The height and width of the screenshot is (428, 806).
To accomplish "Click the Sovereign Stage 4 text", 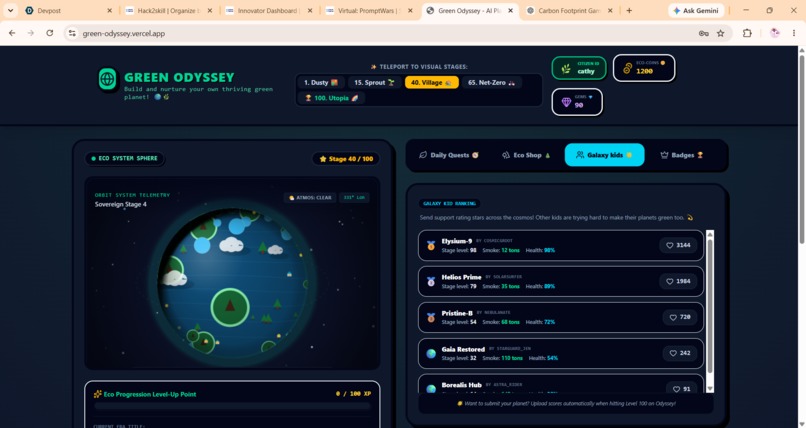I will pyautogui.click(x=120, y=204).
